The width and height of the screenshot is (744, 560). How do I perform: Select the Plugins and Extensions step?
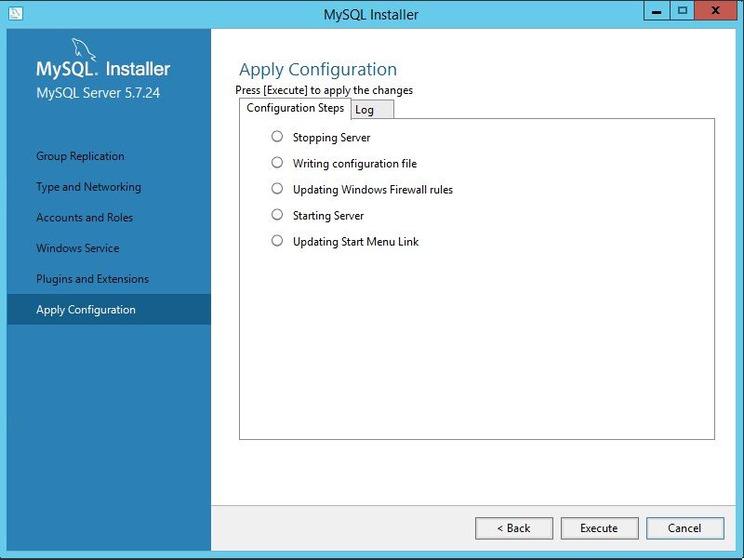(92, 279)
